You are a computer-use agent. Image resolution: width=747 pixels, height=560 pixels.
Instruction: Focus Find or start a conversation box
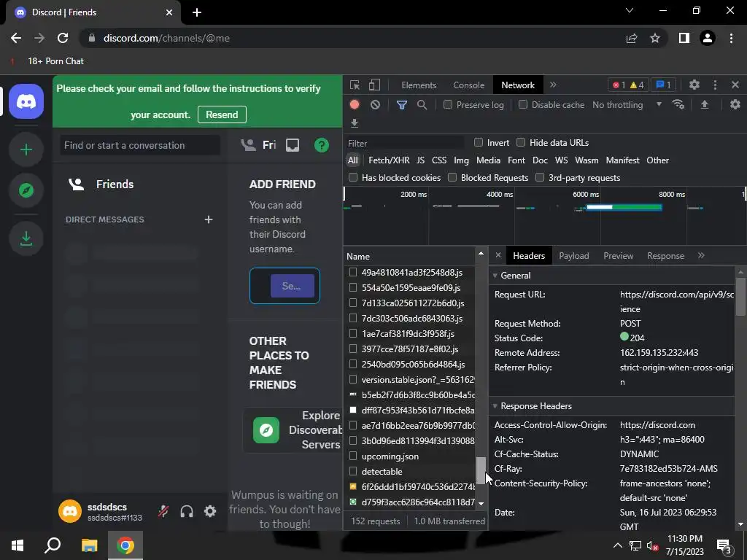pos(140,145)
